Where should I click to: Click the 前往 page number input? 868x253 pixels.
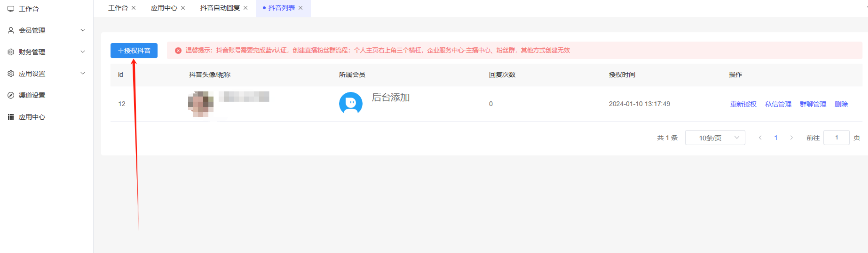(836, 137)
